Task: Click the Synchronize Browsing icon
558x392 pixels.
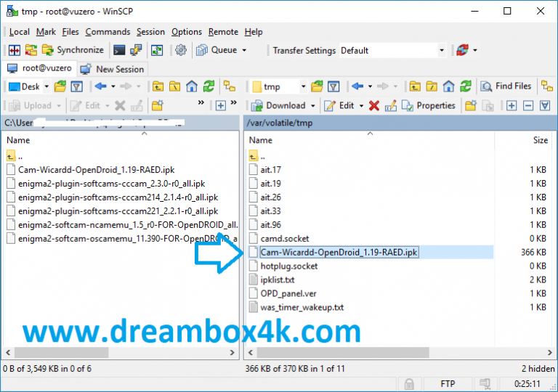Action: [31, 50]
